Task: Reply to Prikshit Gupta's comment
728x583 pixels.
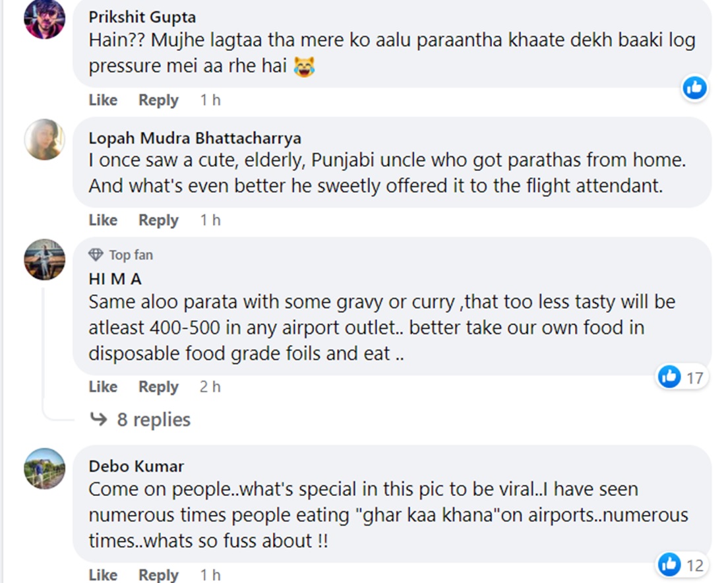Action: point(158,100)
